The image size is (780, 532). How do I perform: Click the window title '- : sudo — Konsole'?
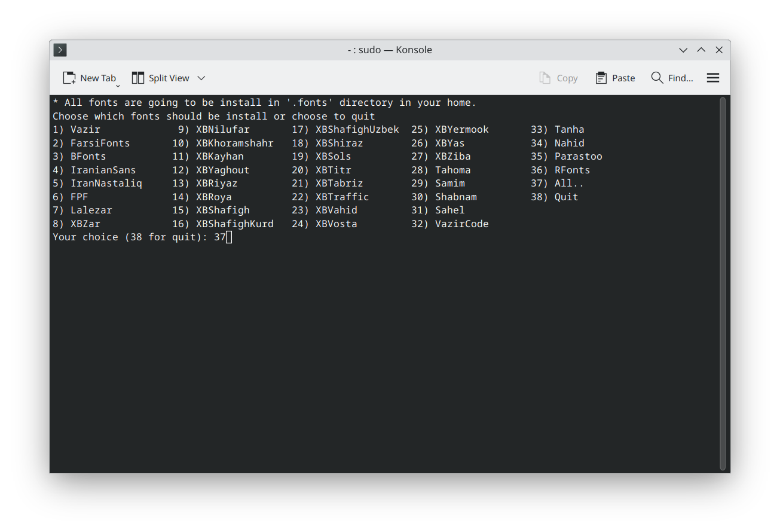(390, 50)
